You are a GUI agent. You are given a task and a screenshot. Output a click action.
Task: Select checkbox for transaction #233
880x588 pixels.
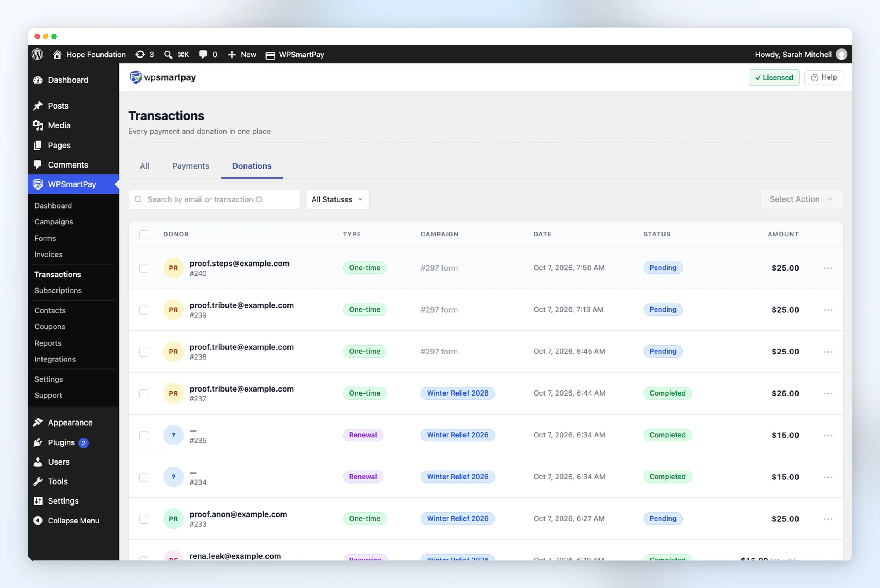pyautogui.click(x=144, y=519)
